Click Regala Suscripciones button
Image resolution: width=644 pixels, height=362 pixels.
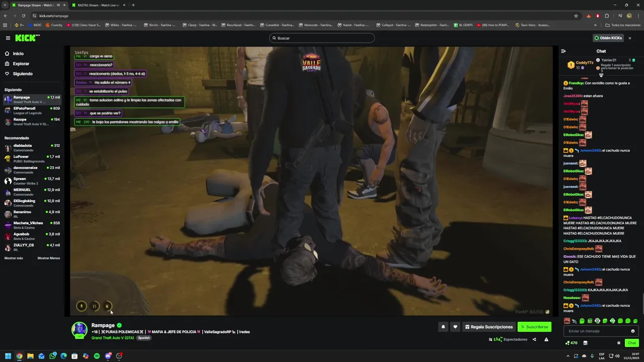pyautogui.click(x=489, y=327)
